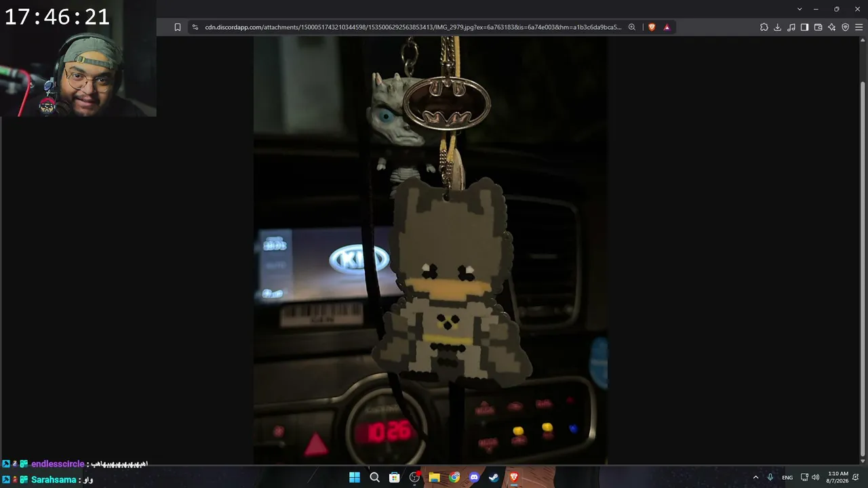Open Discord from the taskbar

[x=474, y=478]
